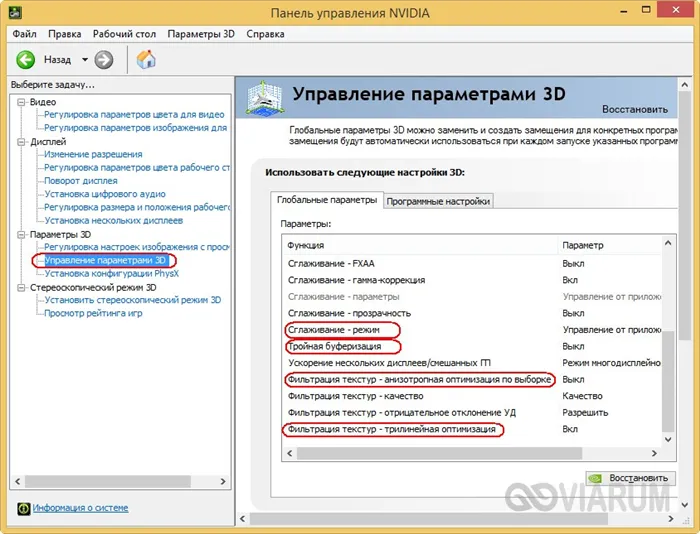Click settings list horizontal scroll left arrow
Image resolution: width=700 pixels, height=534 pixels.
tap(290, 453)
